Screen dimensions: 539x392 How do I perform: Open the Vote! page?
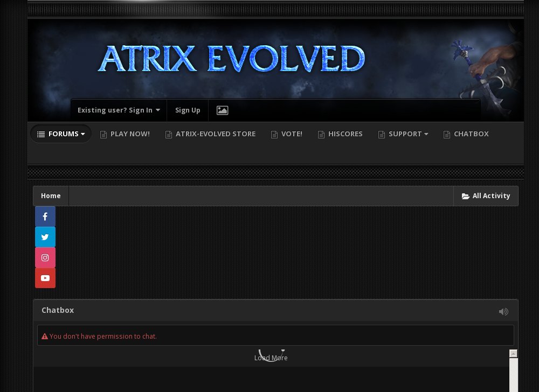(x=287, y=134)
